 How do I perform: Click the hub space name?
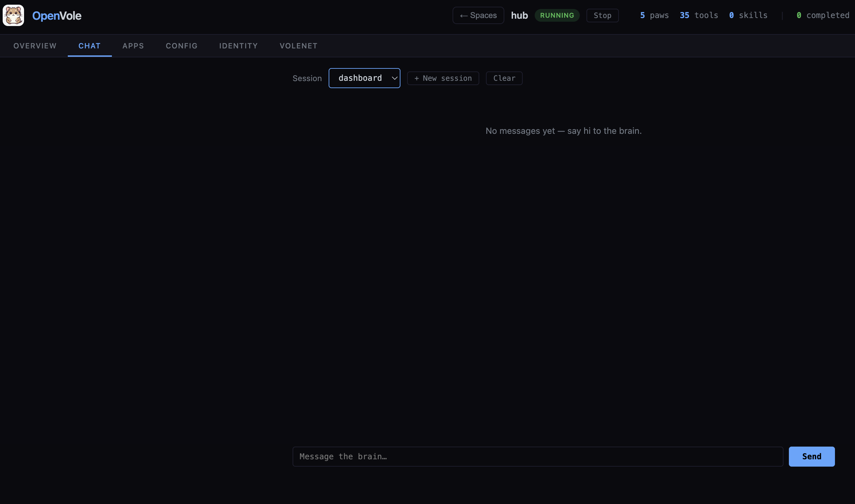(519, 15)
